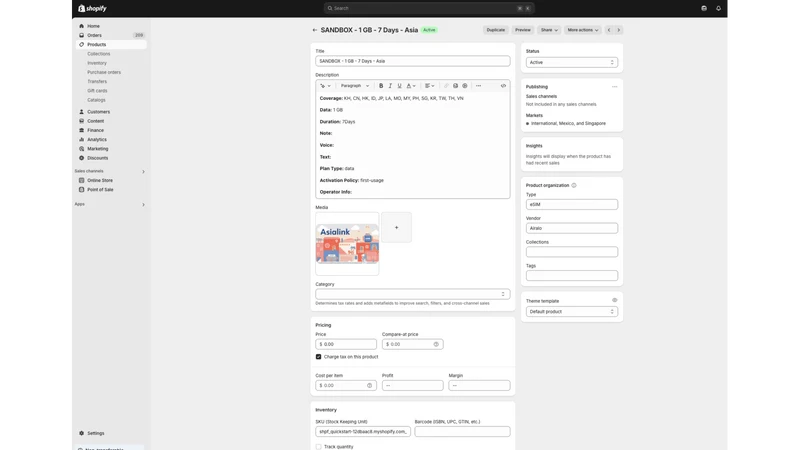Click the product Title field
This screenshot has width=800, height=450.
tap(412, 61)
